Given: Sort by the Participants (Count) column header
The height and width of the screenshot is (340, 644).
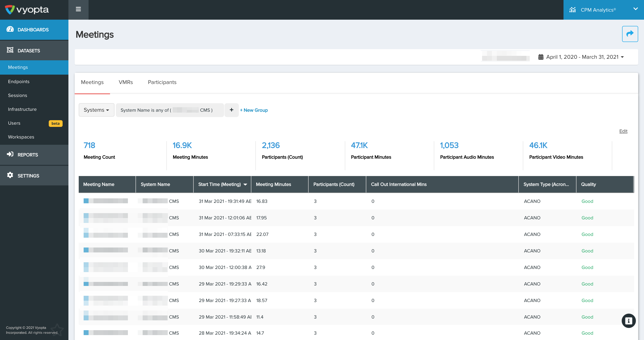Looking at the screenshot, I should (x=337, y=184).
